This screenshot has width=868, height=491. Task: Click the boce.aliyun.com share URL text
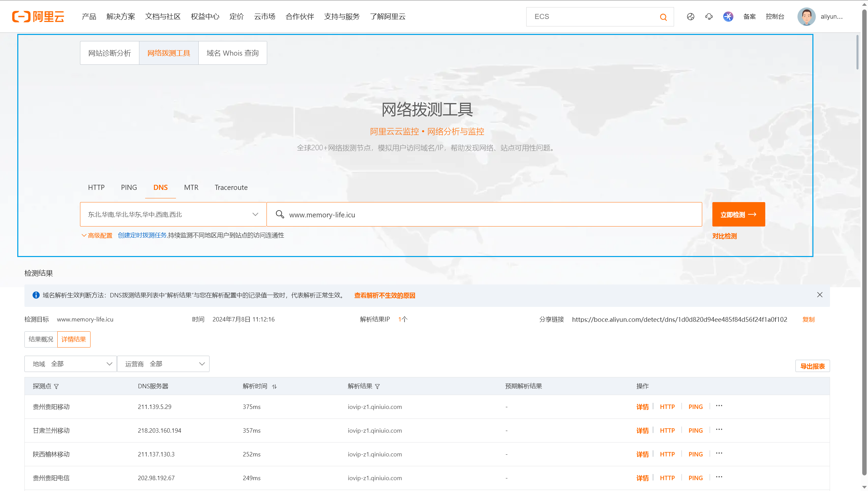point(679,319)
